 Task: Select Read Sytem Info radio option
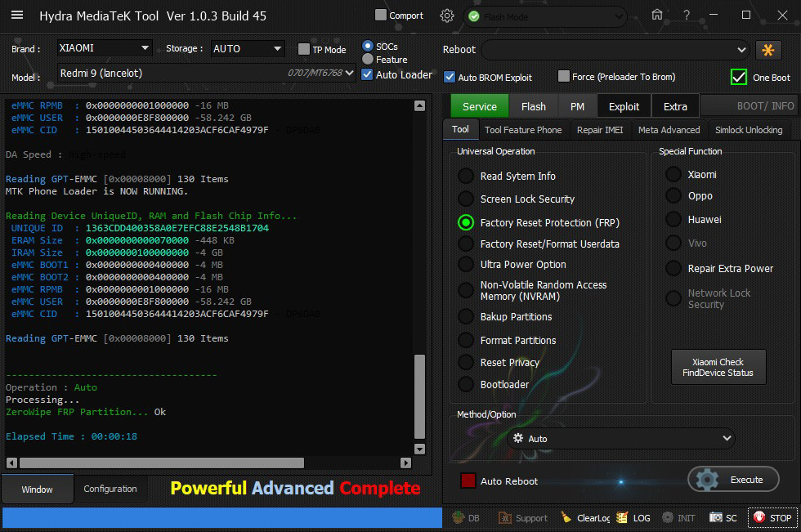coord(465,176)
